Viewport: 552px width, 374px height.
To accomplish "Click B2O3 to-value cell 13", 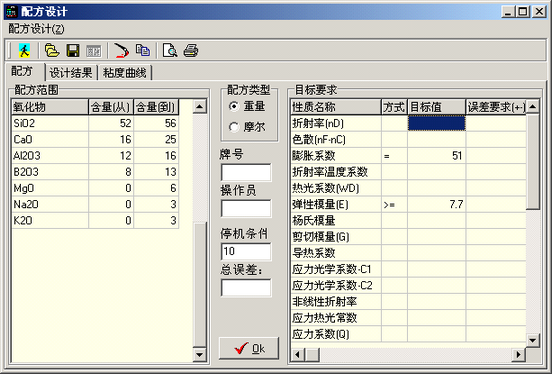I will click(x=156, y=172).
